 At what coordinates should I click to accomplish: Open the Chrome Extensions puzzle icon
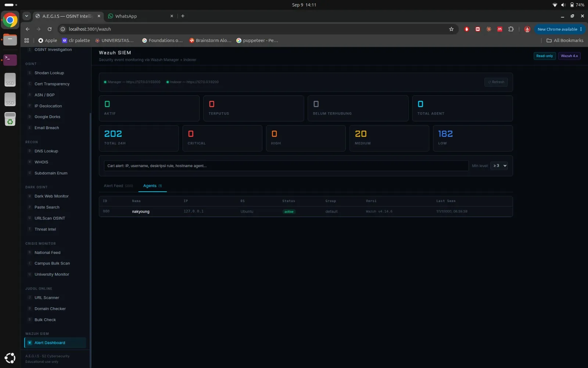[511, 29]
